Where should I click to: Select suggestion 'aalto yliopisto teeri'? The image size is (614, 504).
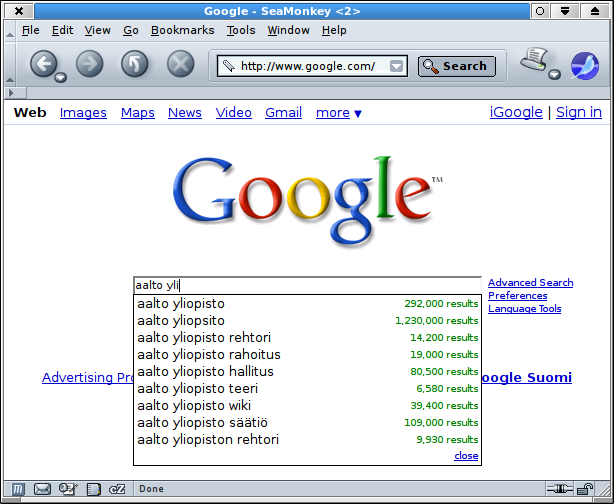tap(307, 388)
